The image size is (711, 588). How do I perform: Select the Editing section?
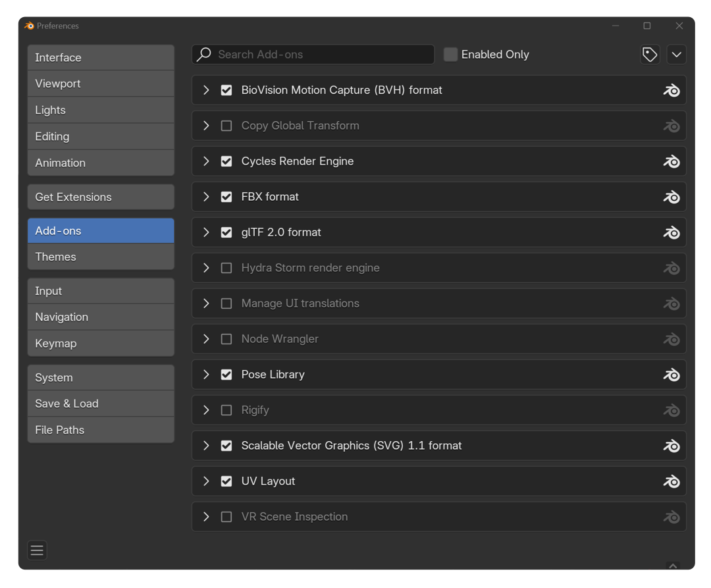(x=101, y=136)
